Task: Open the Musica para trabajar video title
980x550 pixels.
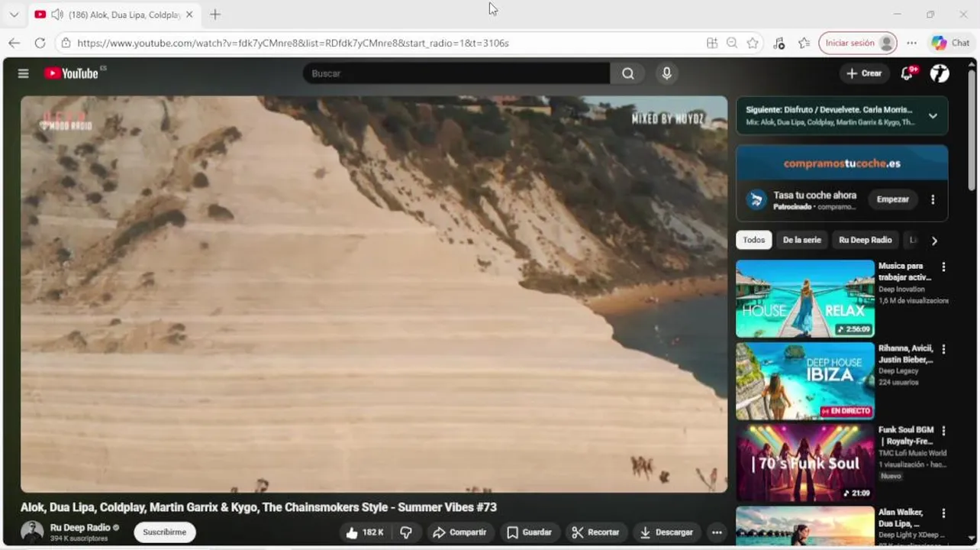Action: point(904,271)
